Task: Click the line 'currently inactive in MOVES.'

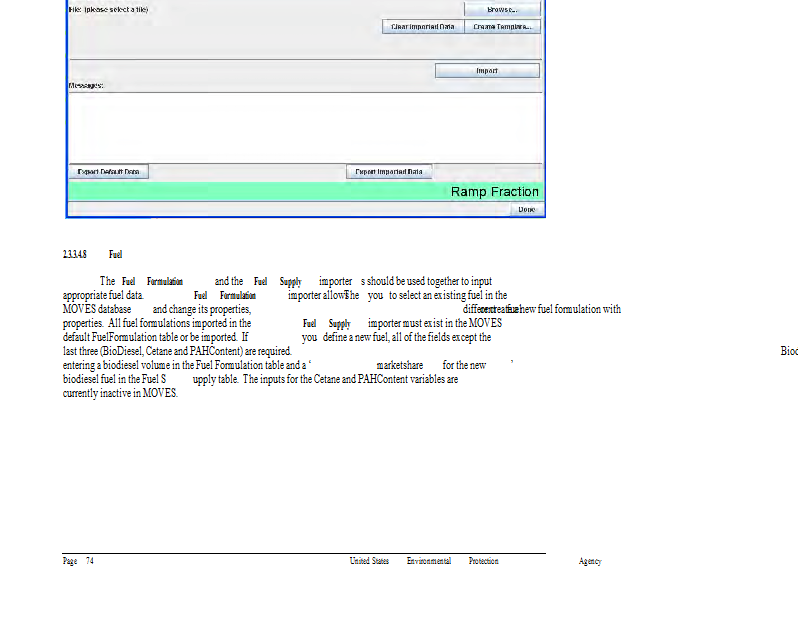Action: (120, 394)
